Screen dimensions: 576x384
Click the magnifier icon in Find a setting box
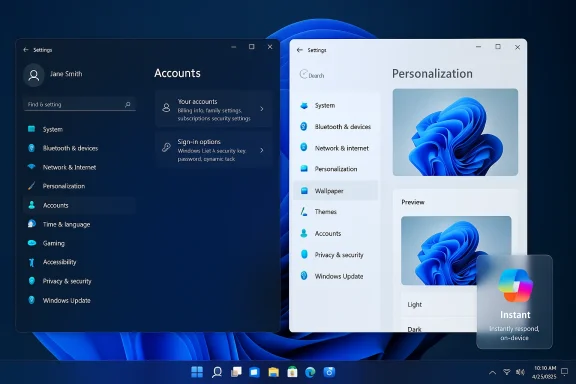point(128,104)
